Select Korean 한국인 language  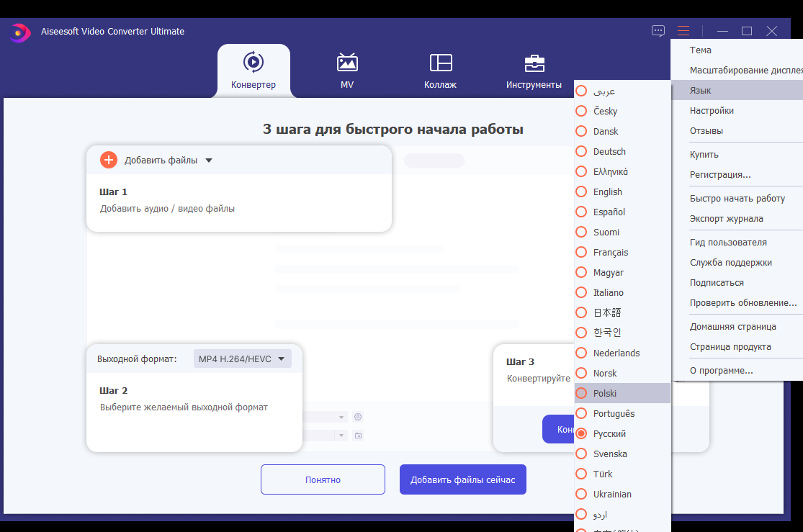[x=622, y=333]
